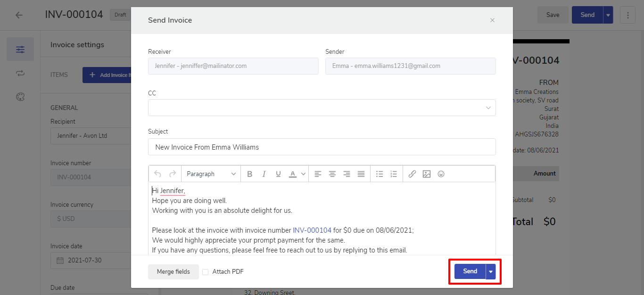Insert a link using the link icon
Screen dimensions: 644x295
(412, 174)
